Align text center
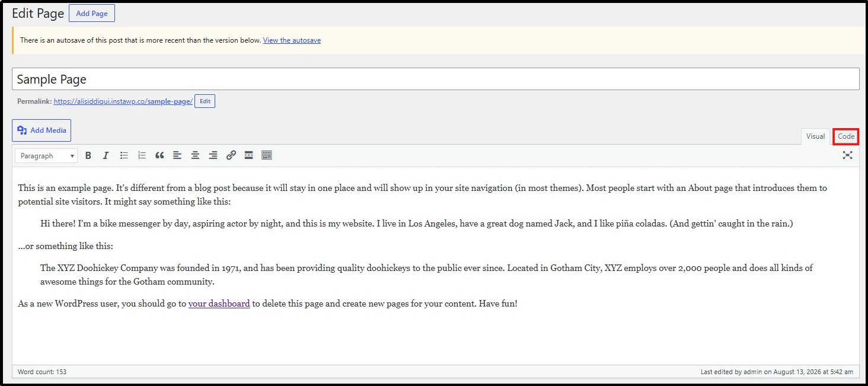Viewport: 868px width, 386px height. click(195, 155)
